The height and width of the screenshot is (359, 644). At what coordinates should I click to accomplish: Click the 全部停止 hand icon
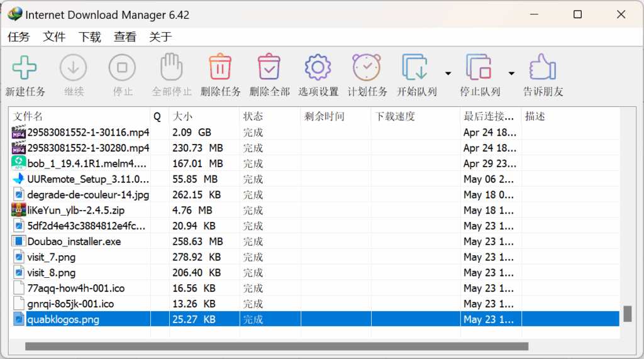coord(171,67)
